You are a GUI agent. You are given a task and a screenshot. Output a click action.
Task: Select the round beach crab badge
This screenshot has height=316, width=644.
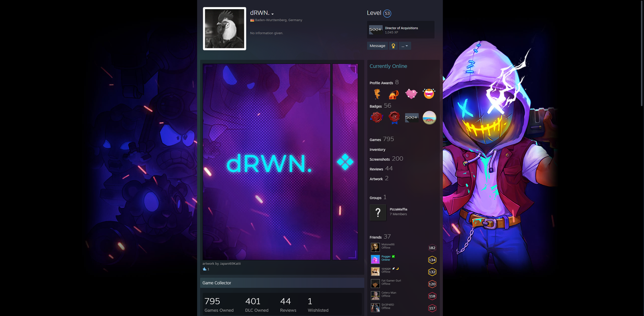pos(429,118)
